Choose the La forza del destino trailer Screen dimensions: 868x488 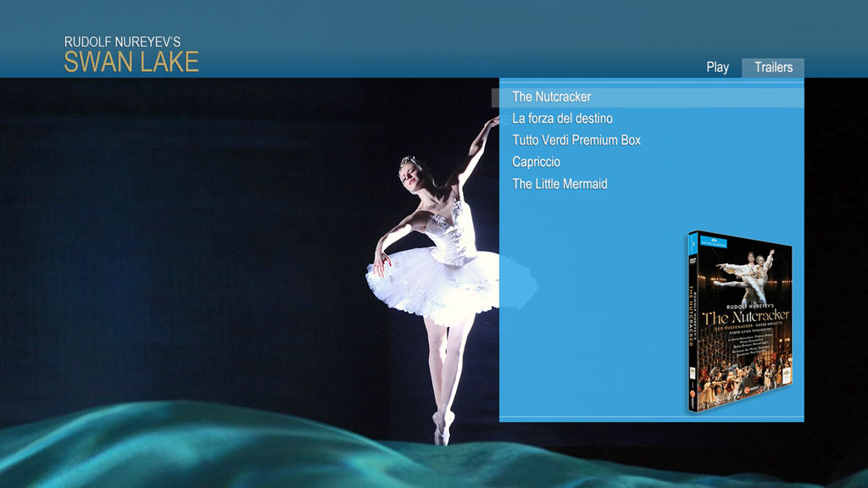click(x=562, y=119)
